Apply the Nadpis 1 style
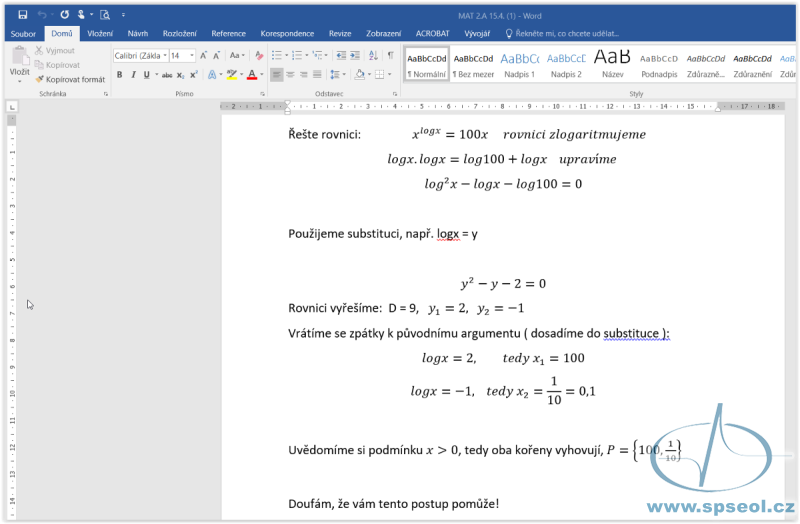This screenshot has width=800, height=524. [x=519, y=65]
